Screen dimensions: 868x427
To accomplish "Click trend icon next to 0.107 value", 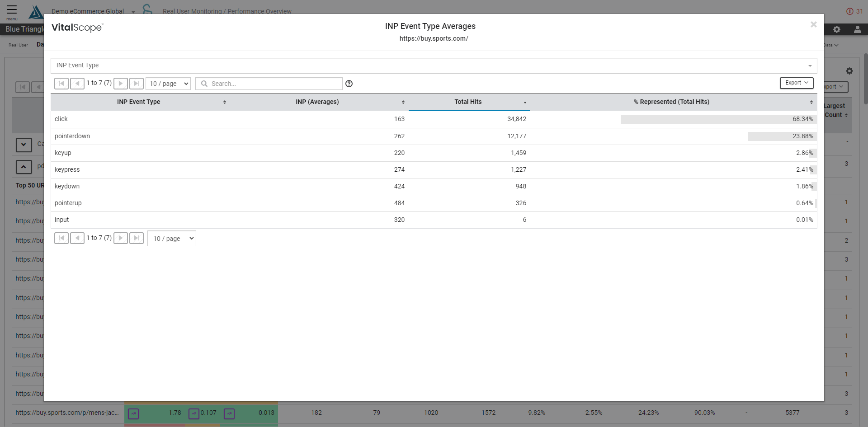I will click(x=194, y=413).
